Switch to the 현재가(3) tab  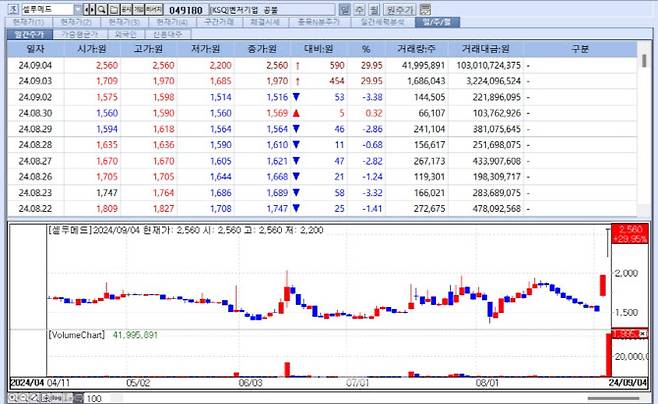[125, 22]
